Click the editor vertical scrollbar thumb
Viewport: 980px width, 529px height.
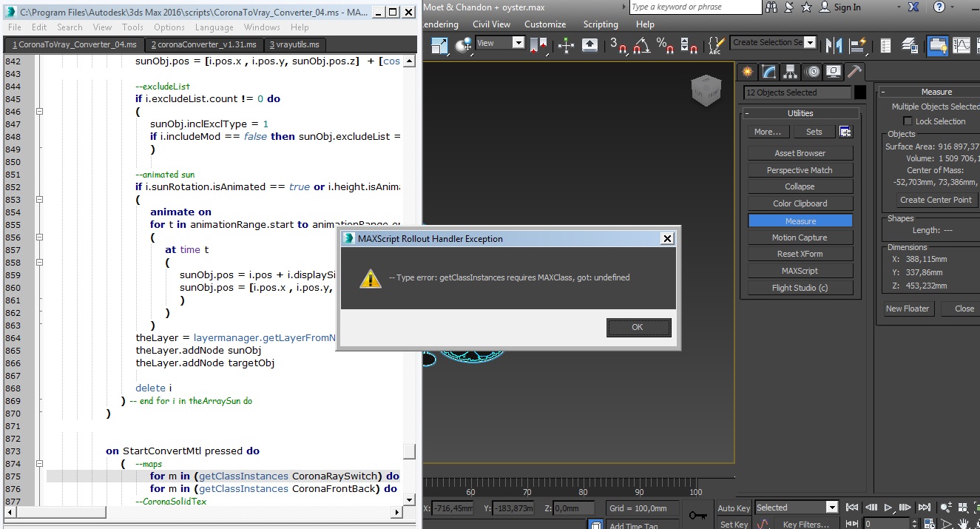[x=409, y=452]
